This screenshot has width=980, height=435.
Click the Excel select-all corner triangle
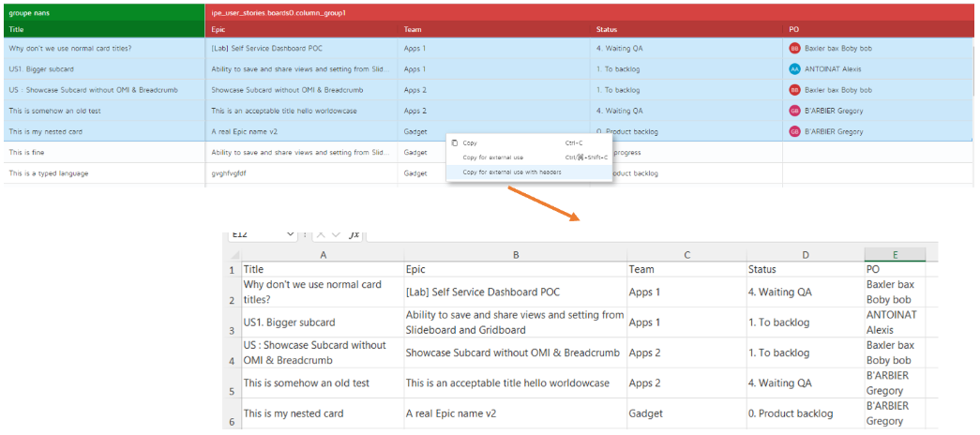tap(233, 254)
